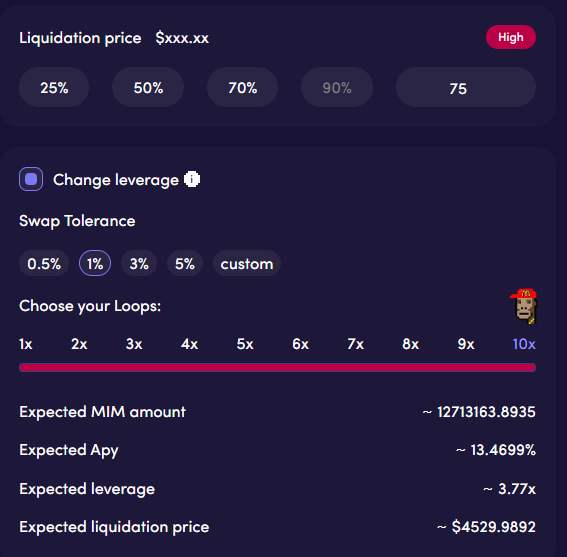Edit the custom percentage field showing 75
Screen dimensions: 567x557
466,87
